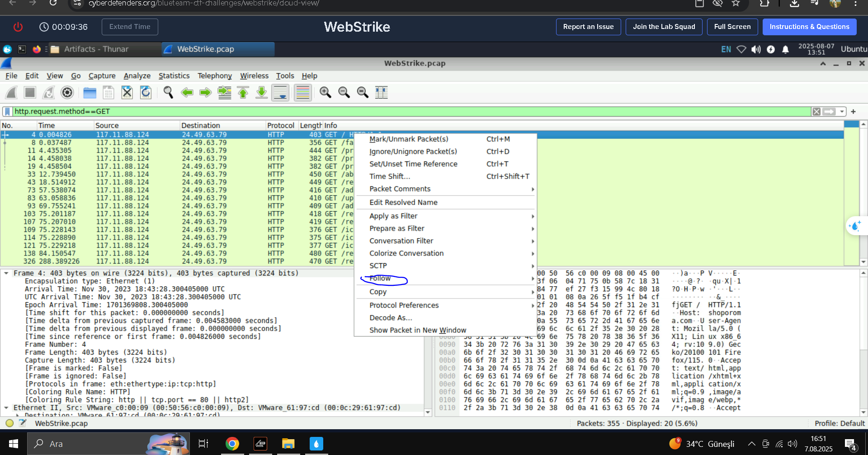Jump to the last packet
Viewport: 868px width, 455px height.
coord(261,93)
